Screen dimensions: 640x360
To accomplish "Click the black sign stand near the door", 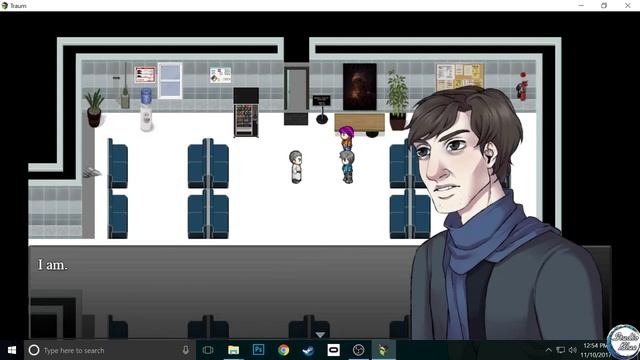I will pyautogui.click(x=322, y=109).
